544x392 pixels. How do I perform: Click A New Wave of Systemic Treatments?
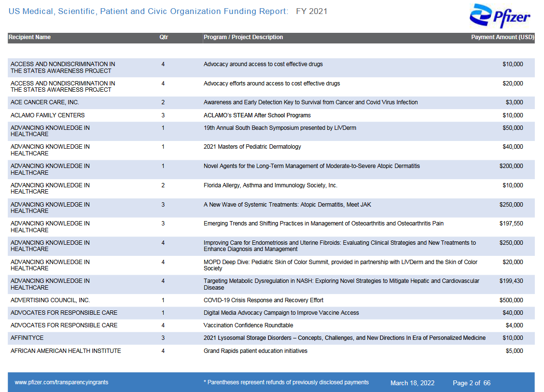pyautogui.click(x=287, y=205)
